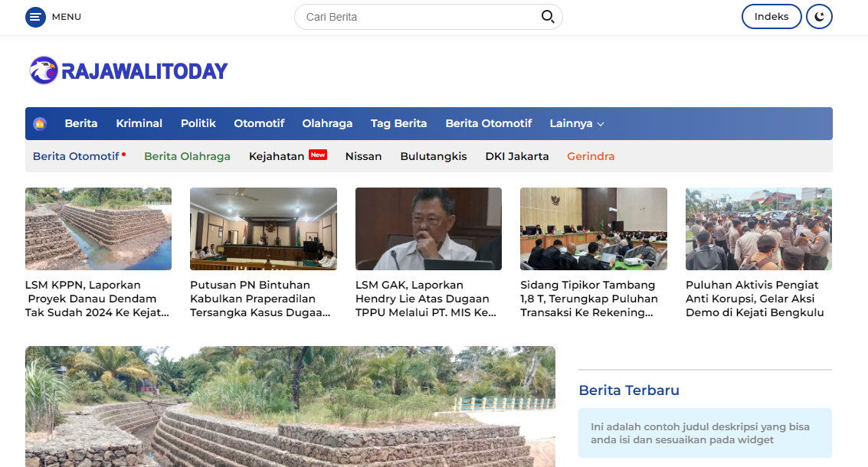Switch to the Politik section

pos(198,123)
